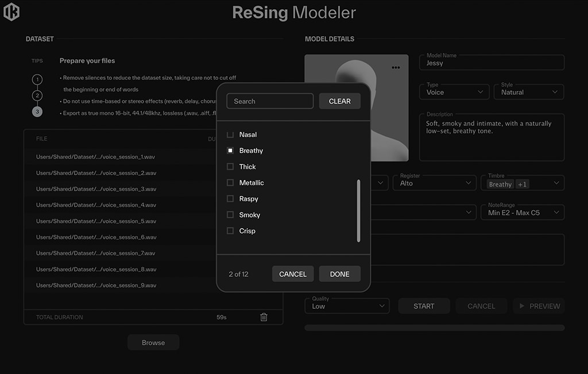
Task: Enable the Smoky timbre checkbox
Action: pyautogui.click(x=230, y=214)
